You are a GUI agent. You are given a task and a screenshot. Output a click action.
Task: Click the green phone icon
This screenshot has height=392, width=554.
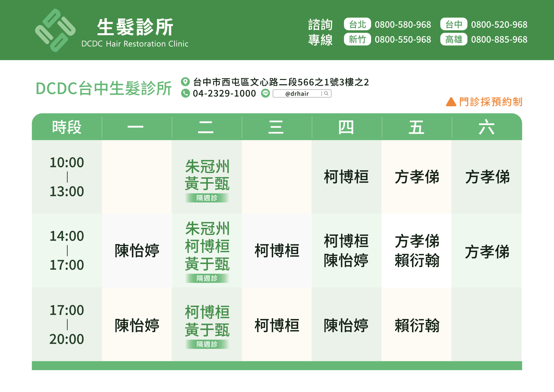coord(185,94)
